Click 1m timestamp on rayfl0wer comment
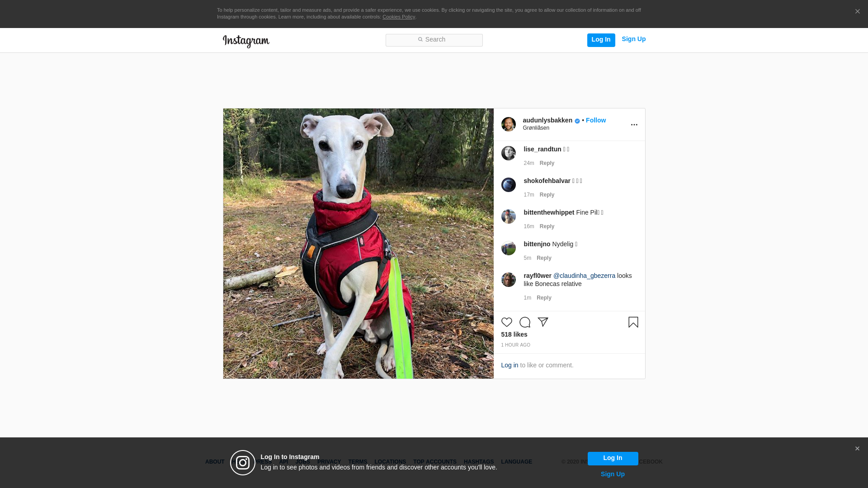Viewport: 868px width, 488px height. click(528, 298)
